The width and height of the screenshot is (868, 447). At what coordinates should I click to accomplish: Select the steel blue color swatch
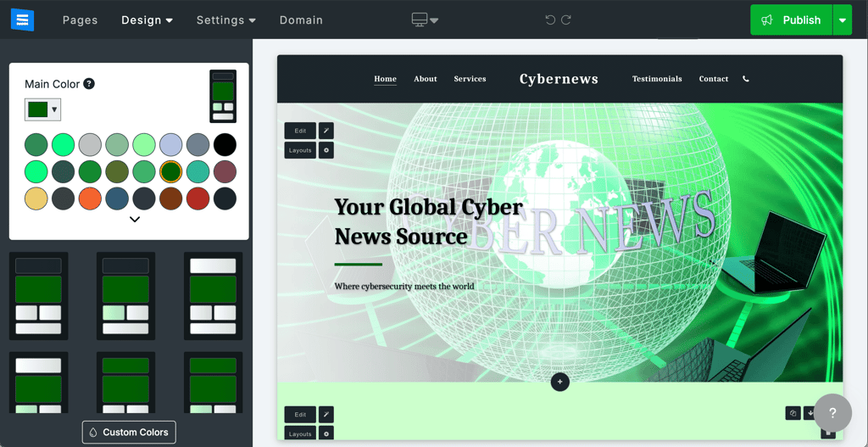pos(117,198)
